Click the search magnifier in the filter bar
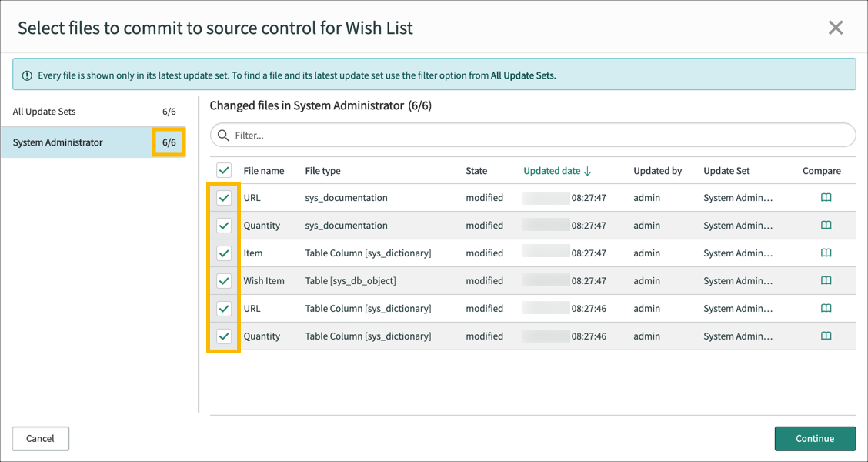This screenshot has height=462, width=868. [222, 135]
